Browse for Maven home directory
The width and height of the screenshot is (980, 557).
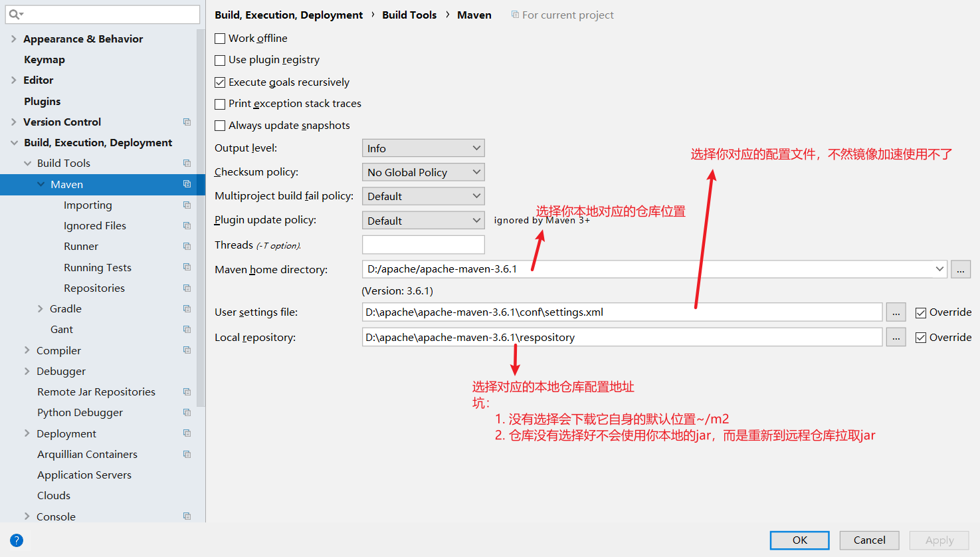(961, 269)
